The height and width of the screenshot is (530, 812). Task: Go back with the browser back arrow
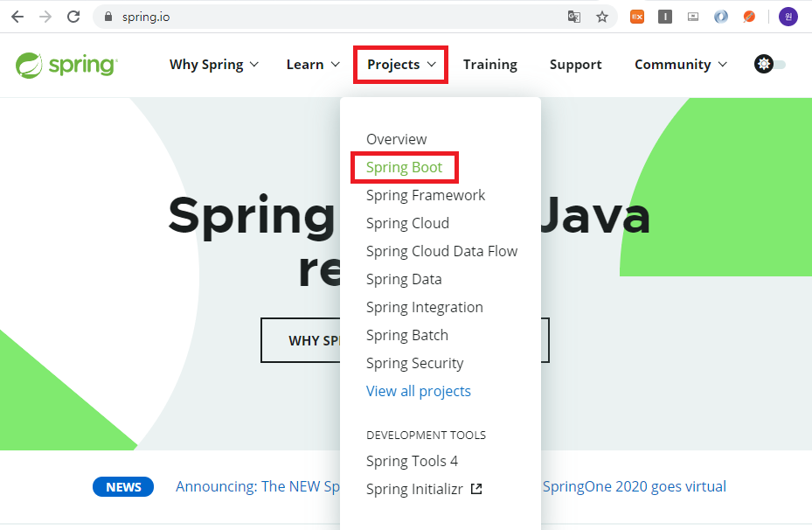(x=17, y=17)
